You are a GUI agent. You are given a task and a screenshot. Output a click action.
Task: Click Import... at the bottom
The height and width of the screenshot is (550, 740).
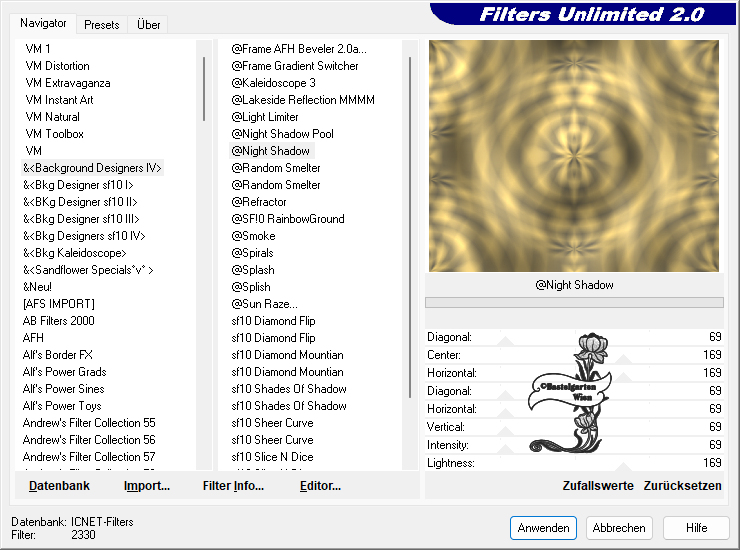click(146, 486)
